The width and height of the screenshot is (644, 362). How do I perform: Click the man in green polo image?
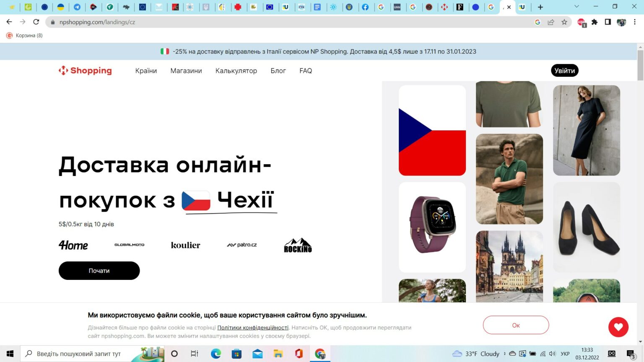(509, 179)
